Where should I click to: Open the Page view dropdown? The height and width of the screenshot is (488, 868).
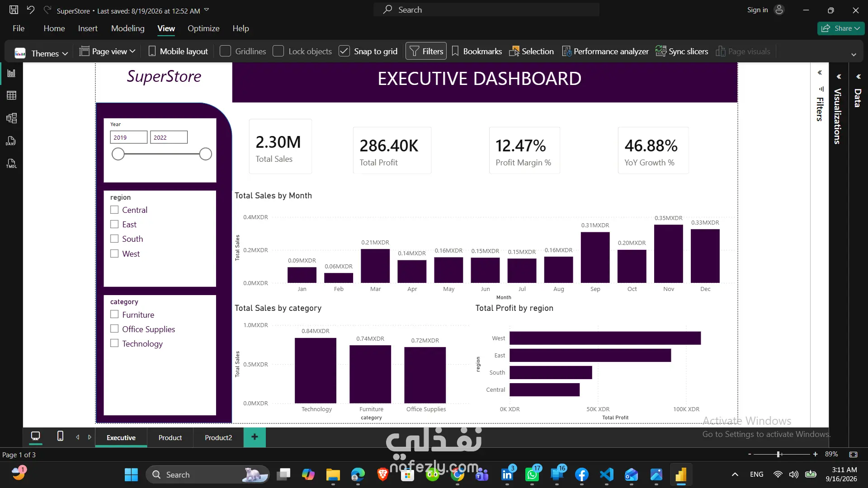108,52
